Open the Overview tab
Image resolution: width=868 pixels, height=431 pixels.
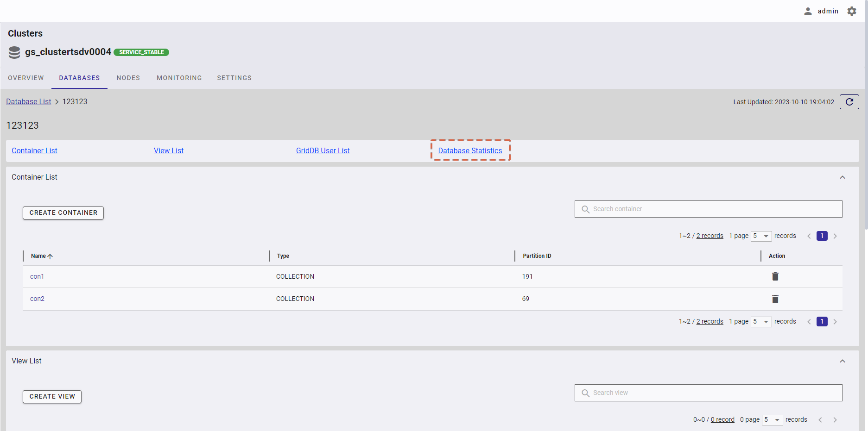pos(26,78)
